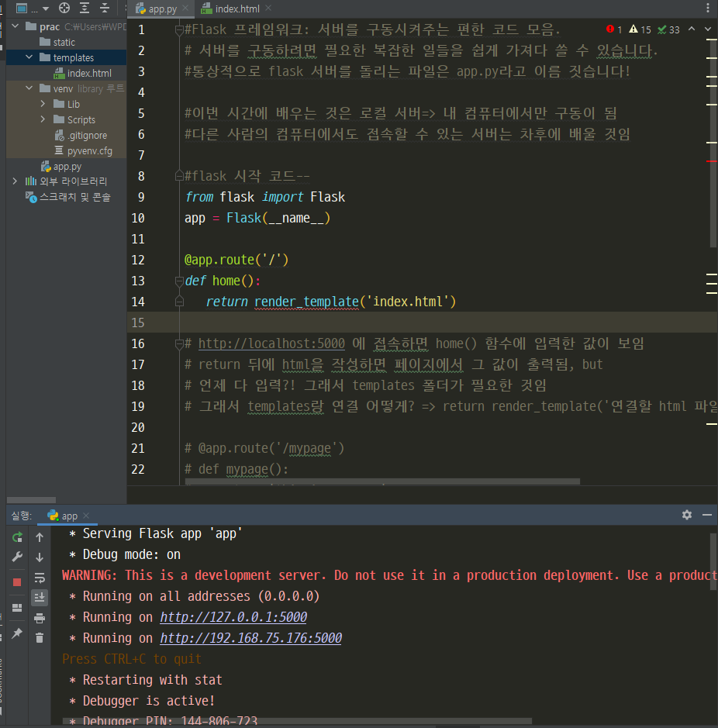The height and width of the screenshot is (728, 718).
Task: Place cursor on empty line 15
Action: pos(422,323)
